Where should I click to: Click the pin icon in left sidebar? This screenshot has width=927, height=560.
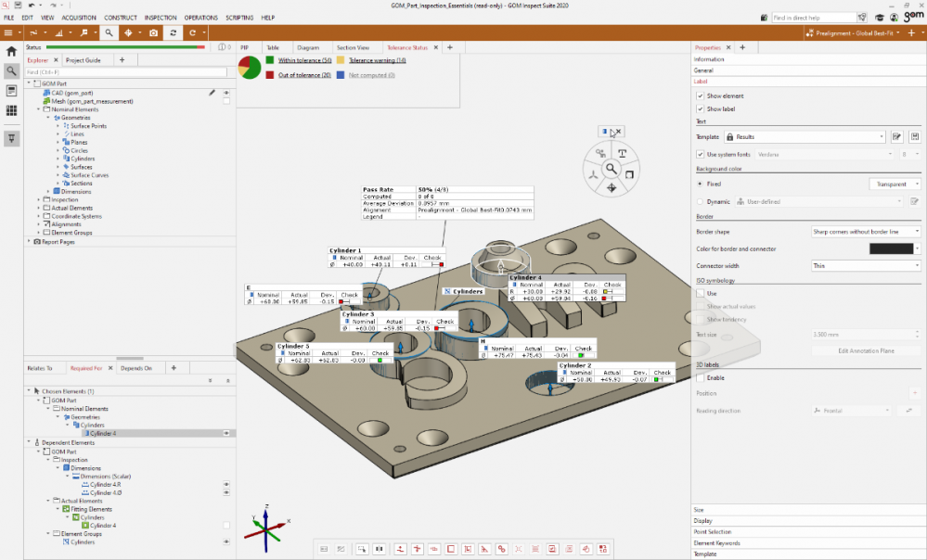tap(11, 138)
